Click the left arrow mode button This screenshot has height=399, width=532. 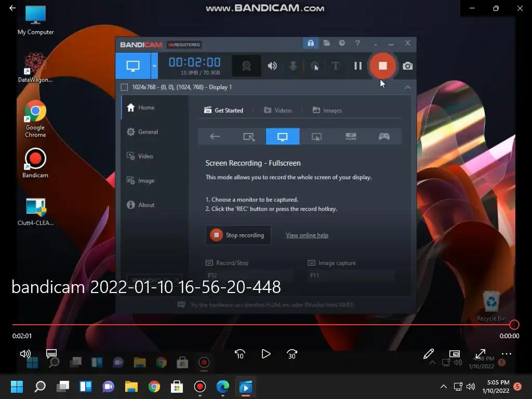click(215, 137)
